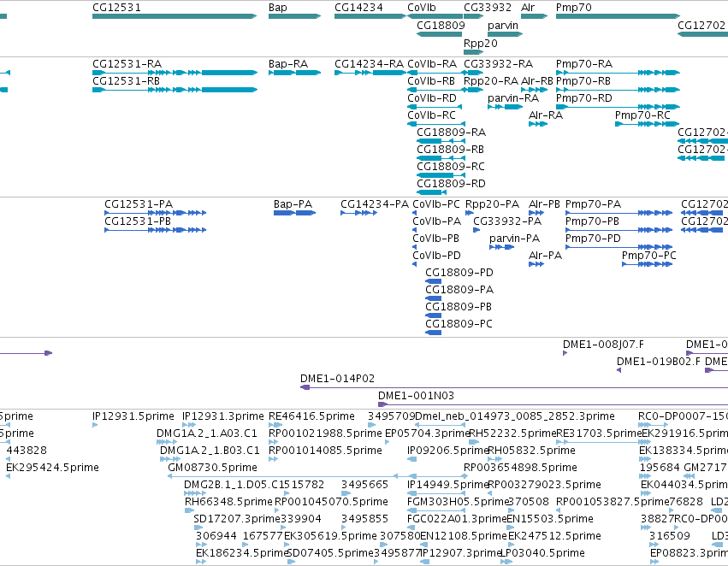Select the CG33932 gene label

coord(488,8)
